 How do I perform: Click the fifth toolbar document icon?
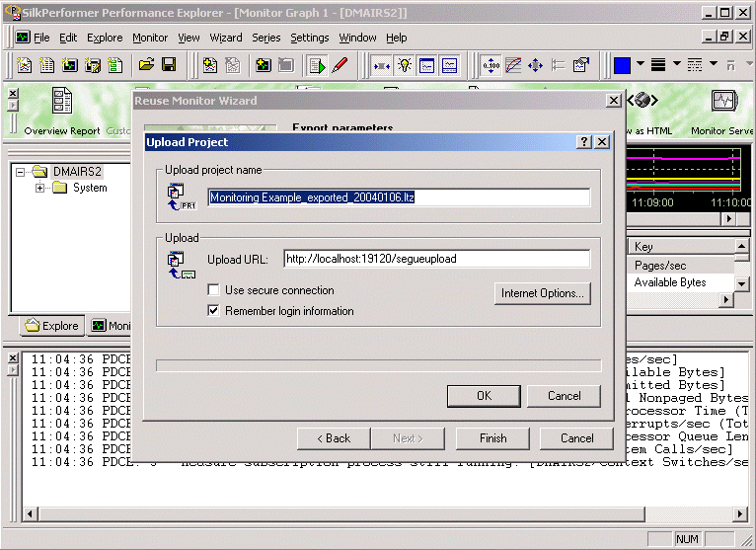click(114, 65)
